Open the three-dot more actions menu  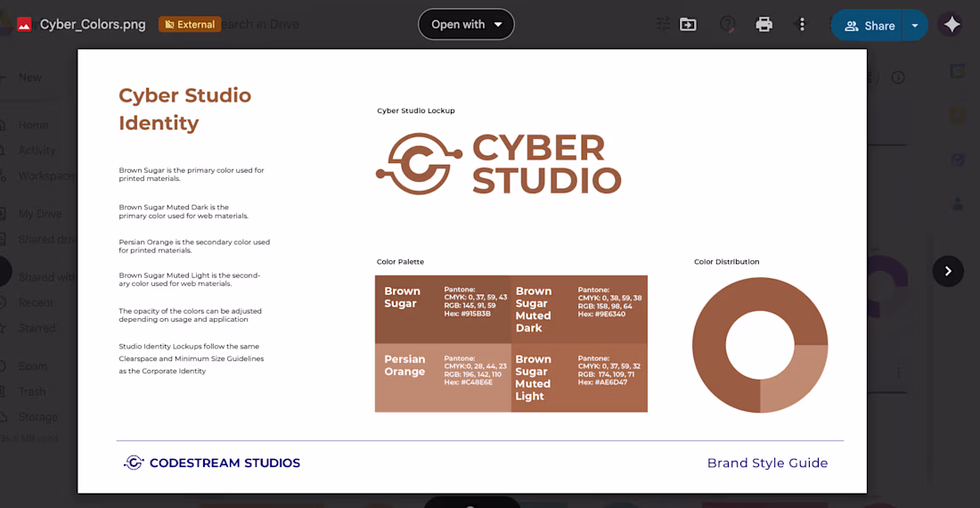802,24
